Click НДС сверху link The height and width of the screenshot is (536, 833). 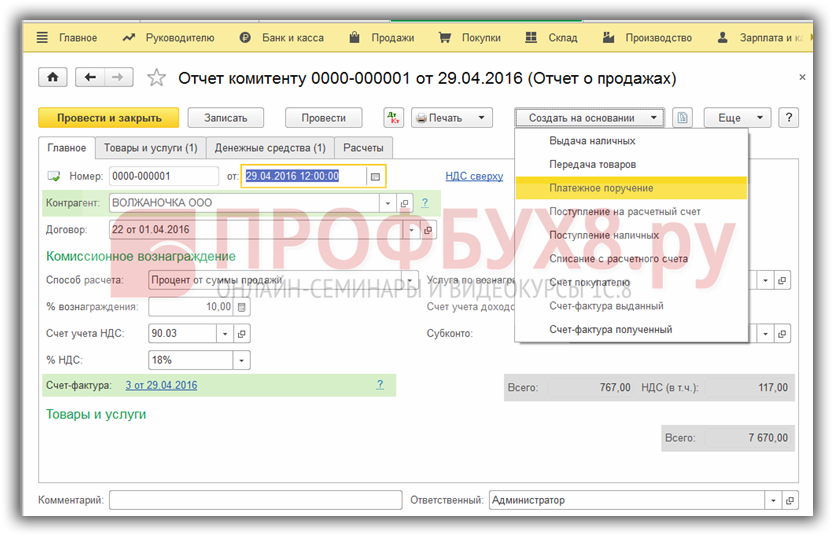(474, 176)
